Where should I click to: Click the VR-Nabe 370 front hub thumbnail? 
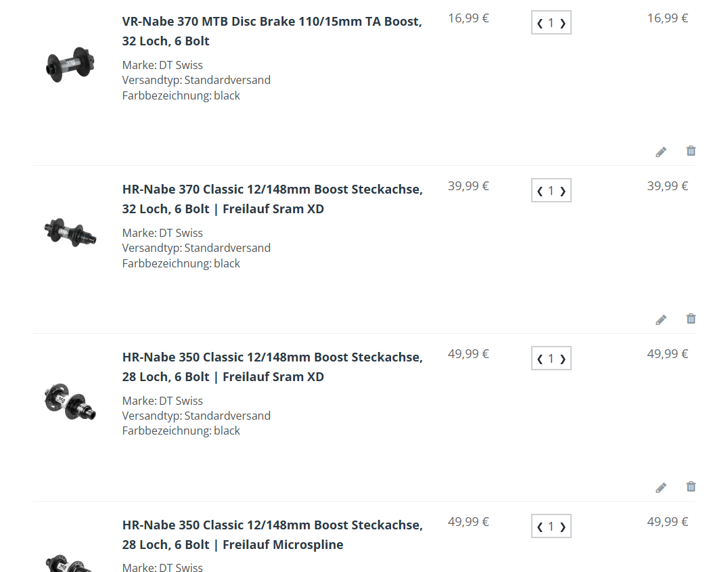click(x=70, y=65)
